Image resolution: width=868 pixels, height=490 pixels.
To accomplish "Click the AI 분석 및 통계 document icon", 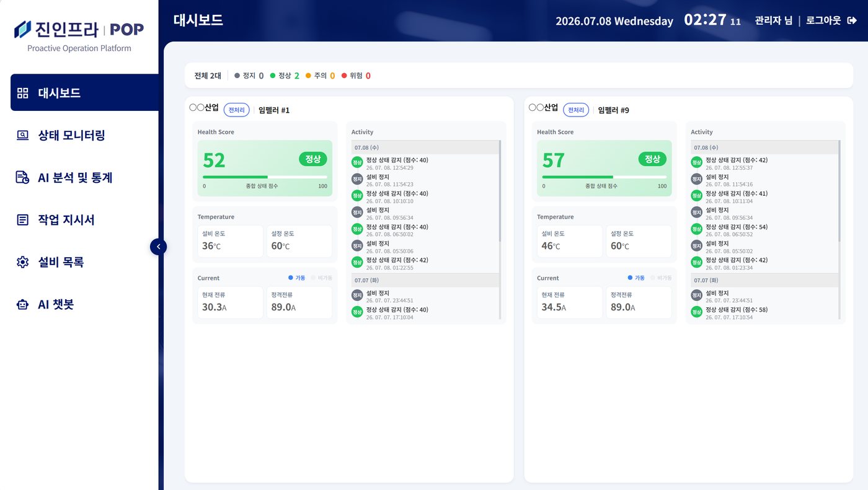I will (23, 178).
